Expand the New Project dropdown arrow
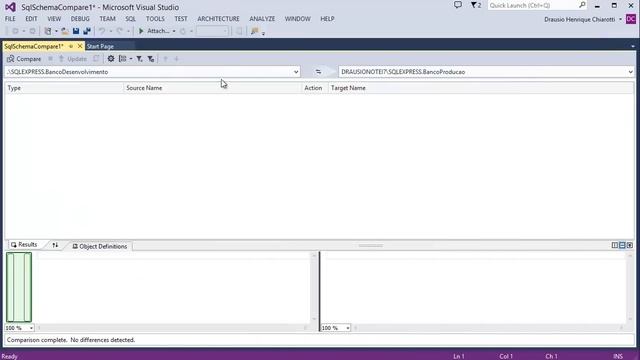Screen dimensions: 640x360 [56, 31]
